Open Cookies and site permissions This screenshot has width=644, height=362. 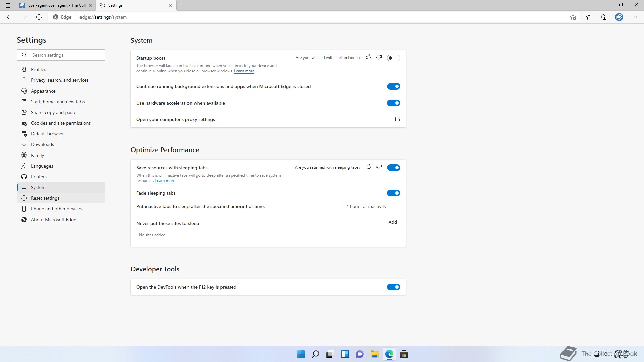(61, 123)
